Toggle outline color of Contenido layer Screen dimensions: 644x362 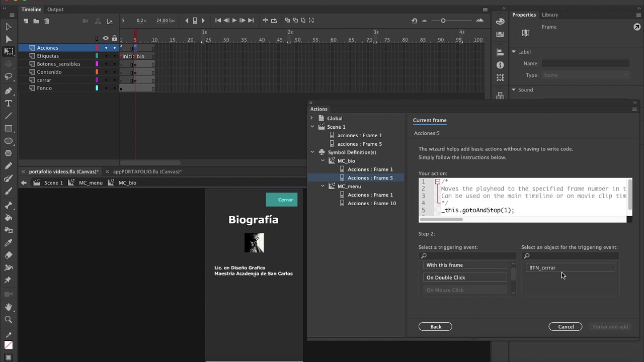coord(97,72)
